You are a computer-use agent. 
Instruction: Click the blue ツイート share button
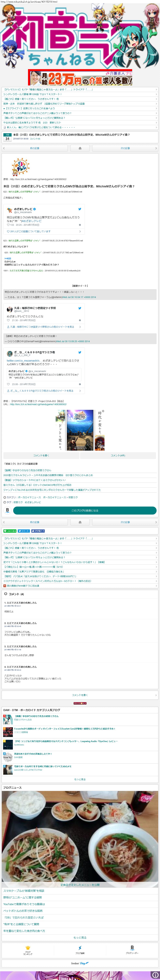[x=24, y=531]
